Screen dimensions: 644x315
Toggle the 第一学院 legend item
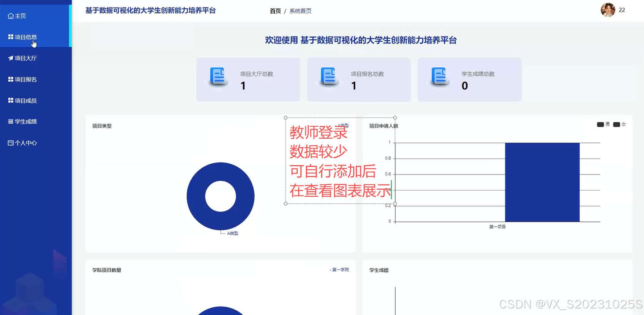(339, 270)
